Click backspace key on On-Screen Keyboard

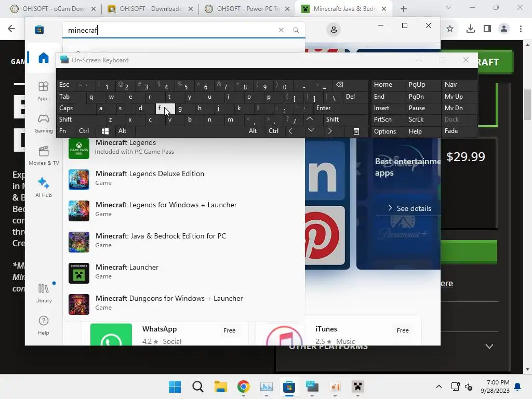click(340, 85)
